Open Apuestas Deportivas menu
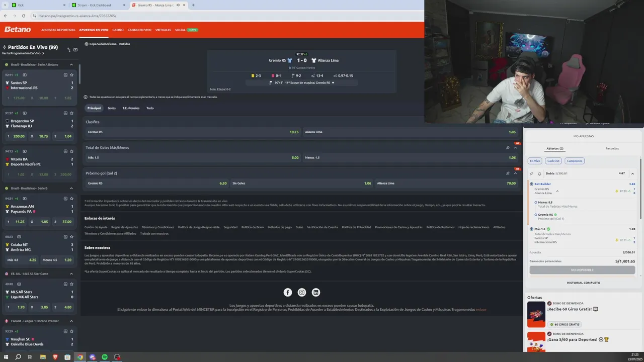Image resolution: width=644 pixels, height=362 pixels. pyautogui.click(x=58, y=30)
